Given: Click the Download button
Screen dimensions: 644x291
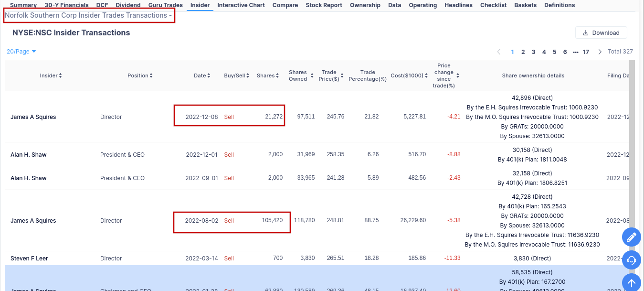Looking at the screenshot, I should point(601,32).
